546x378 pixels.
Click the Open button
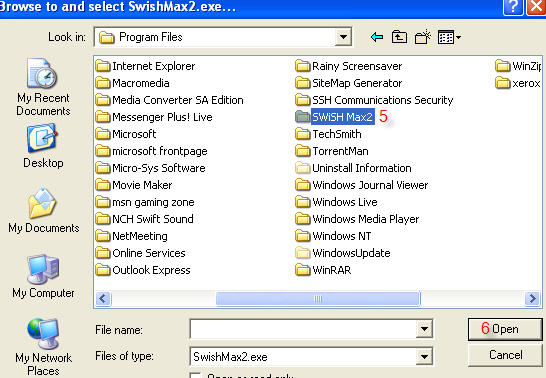click(505, 329)
